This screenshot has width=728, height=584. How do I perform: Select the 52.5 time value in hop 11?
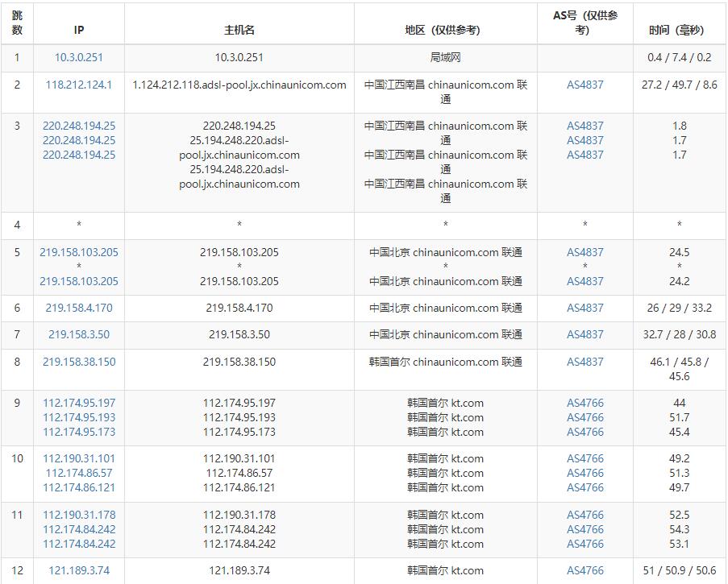[680, 515]
